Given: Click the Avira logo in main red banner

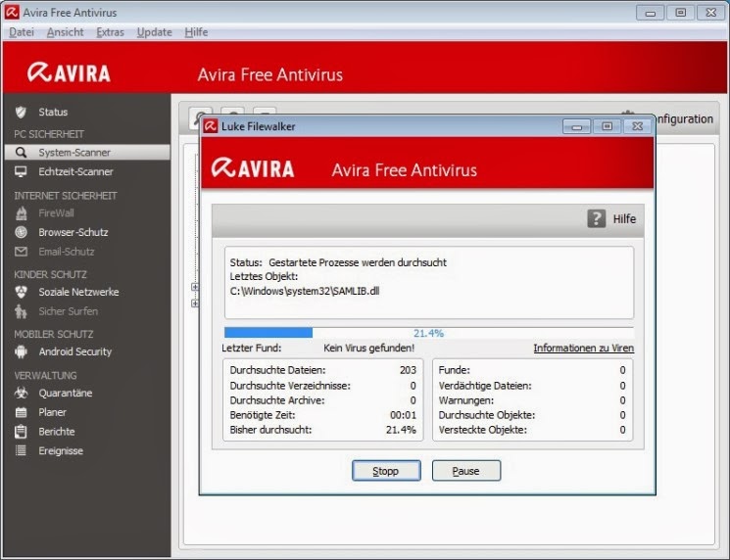Looking at the screenshot, I should 69,72.
